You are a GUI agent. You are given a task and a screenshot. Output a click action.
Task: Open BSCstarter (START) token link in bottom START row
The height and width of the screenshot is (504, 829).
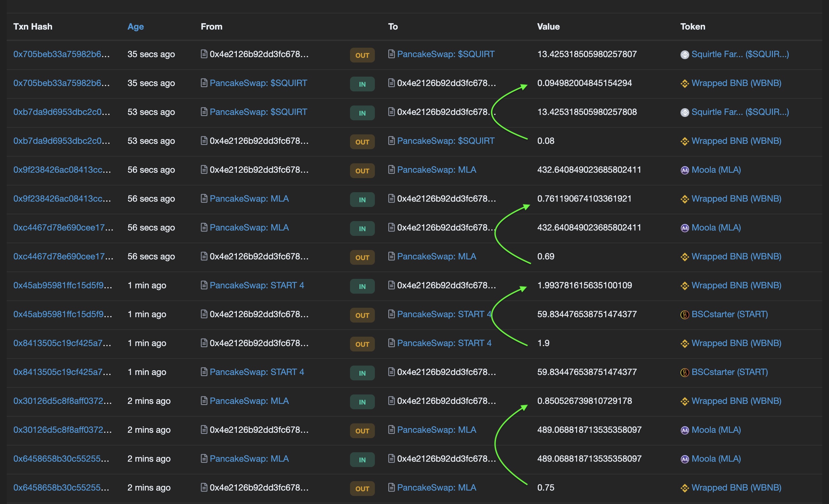(730, 372)
